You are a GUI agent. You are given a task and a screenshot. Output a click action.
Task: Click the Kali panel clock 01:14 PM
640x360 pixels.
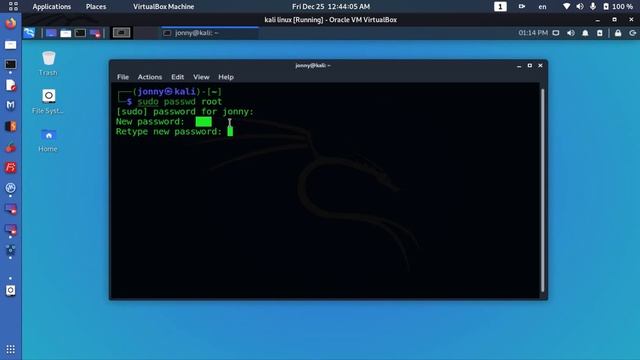click(533, 33)
